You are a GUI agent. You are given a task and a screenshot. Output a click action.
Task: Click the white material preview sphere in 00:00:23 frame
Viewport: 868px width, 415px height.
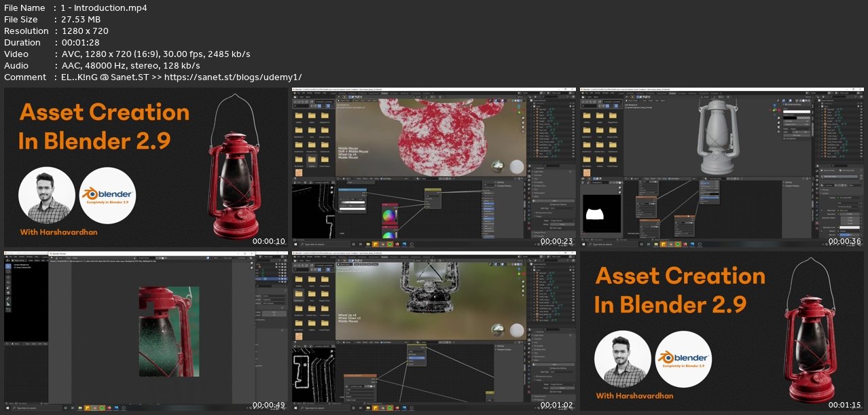pos(516,167)
